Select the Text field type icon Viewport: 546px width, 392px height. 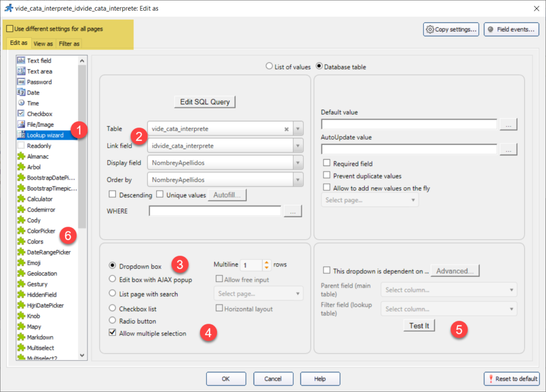coord(21,61)
